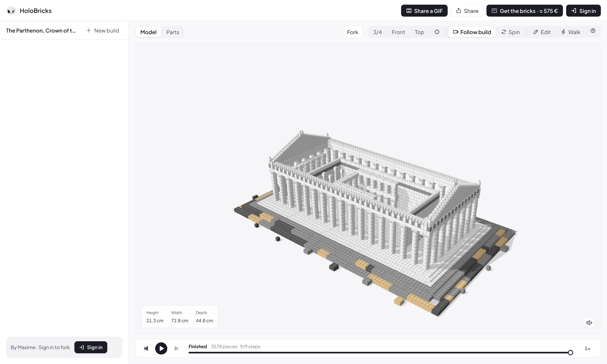The width and height of the screenshot is (607, 364).
Task: Start a New build
Action: (103, 31)
